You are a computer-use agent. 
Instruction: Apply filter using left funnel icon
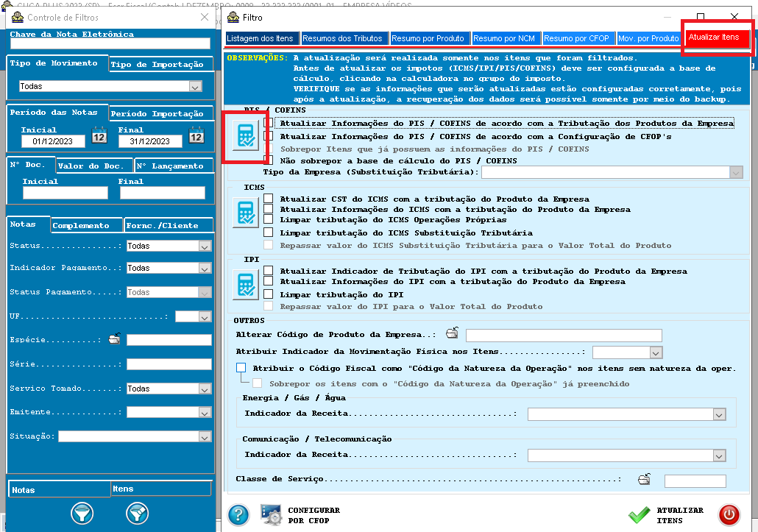[82, 513]
